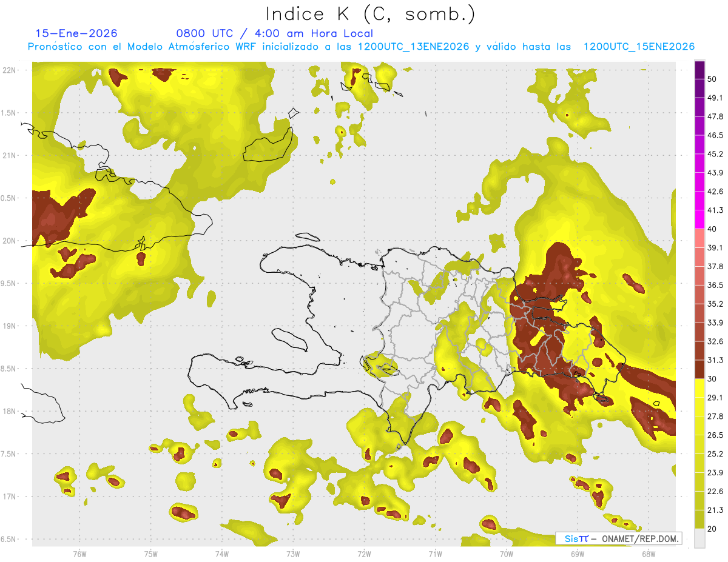Click the legend value "22.6"

tap(715, 491)
